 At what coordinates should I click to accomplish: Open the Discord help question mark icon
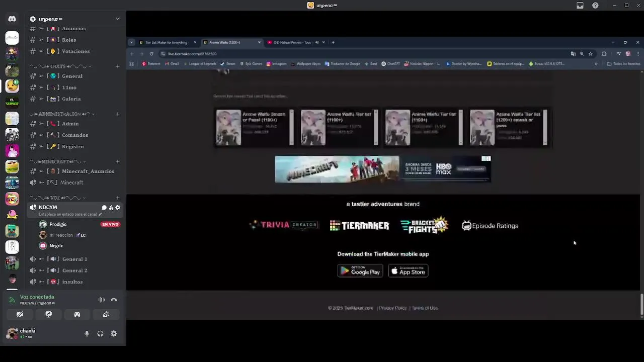[595, 6]
